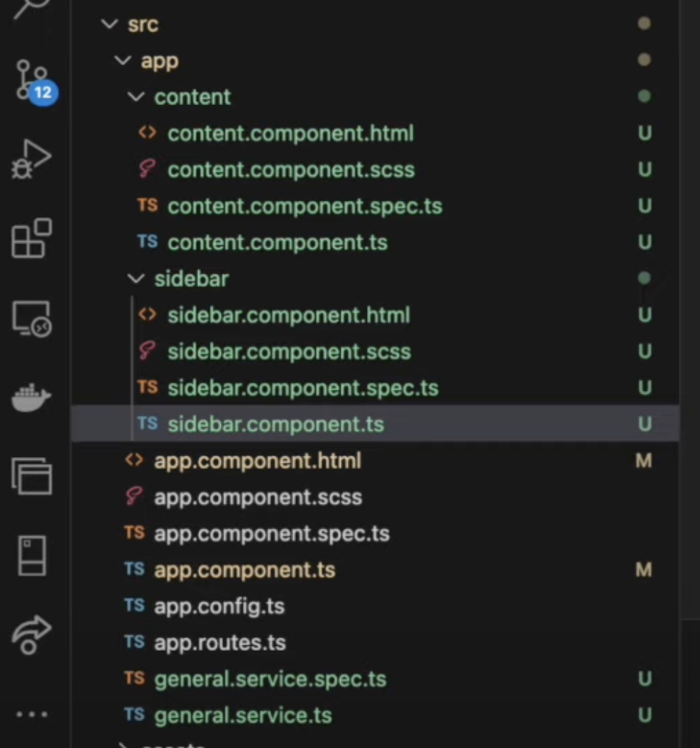Image resolution: width=700 pixels, height=748 pixels.
Task: Show additional views via ellipsis icon
Action: (x=32, y=714)
